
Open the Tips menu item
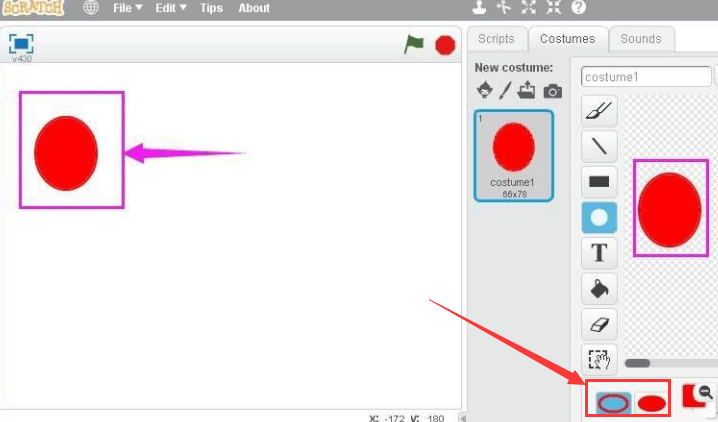coord(212,8)
